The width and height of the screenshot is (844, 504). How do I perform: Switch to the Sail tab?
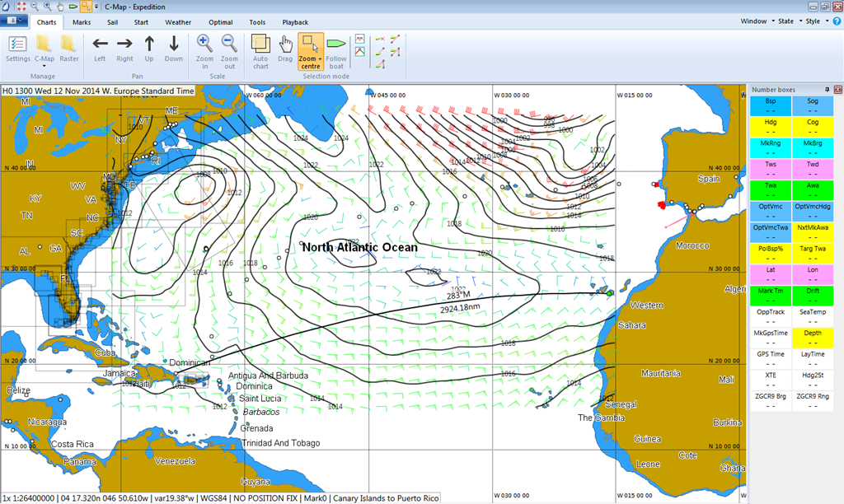click(112, 22)
